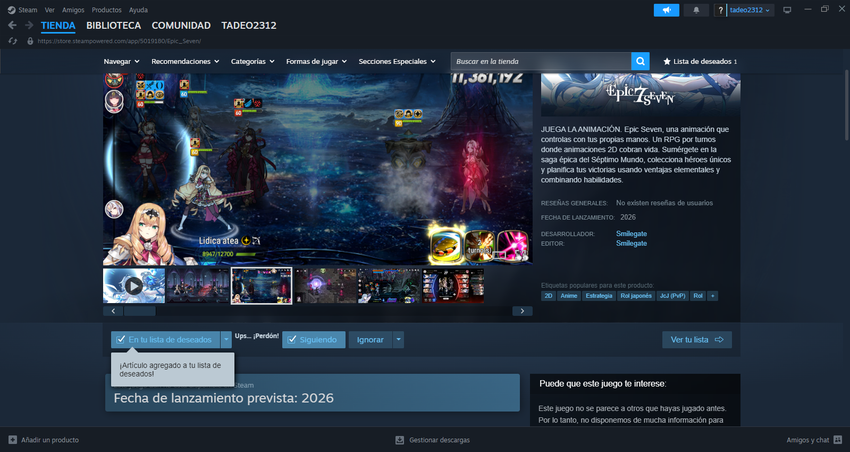Show next screenshots with right arrow
Screen dimensions: 850x452
522,311
